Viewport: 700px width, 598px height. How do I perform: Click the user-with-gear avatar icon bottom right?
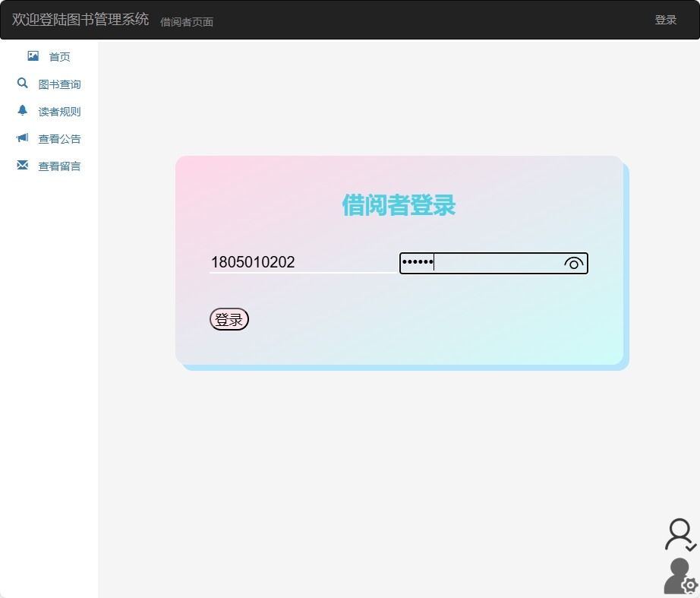tap(680, 576)
